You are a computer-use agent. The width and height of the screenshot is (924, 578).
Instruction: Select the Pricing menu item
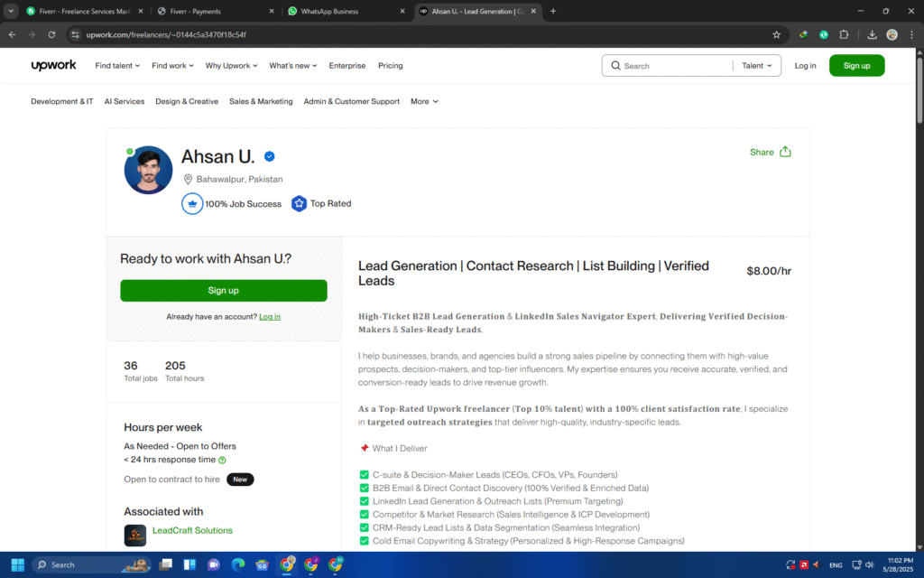tap(390, 66)
